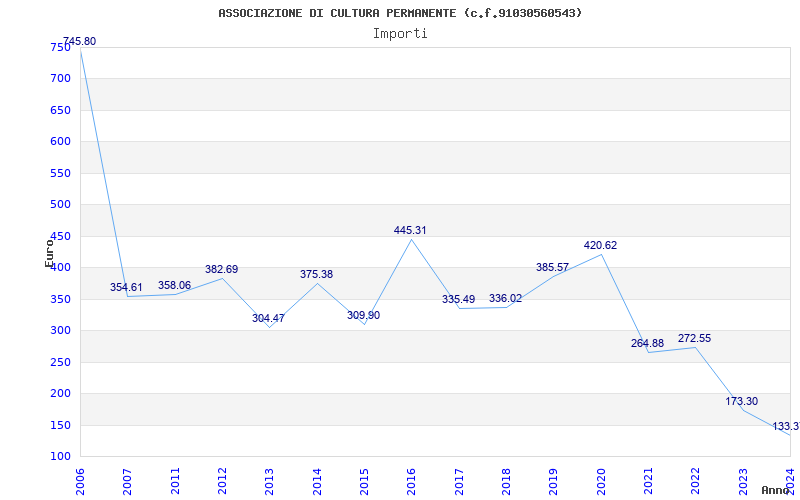Screen dimensions: 800x500
Task: Click the 100 y-axis tick label
Action: [x=60, y=457]
